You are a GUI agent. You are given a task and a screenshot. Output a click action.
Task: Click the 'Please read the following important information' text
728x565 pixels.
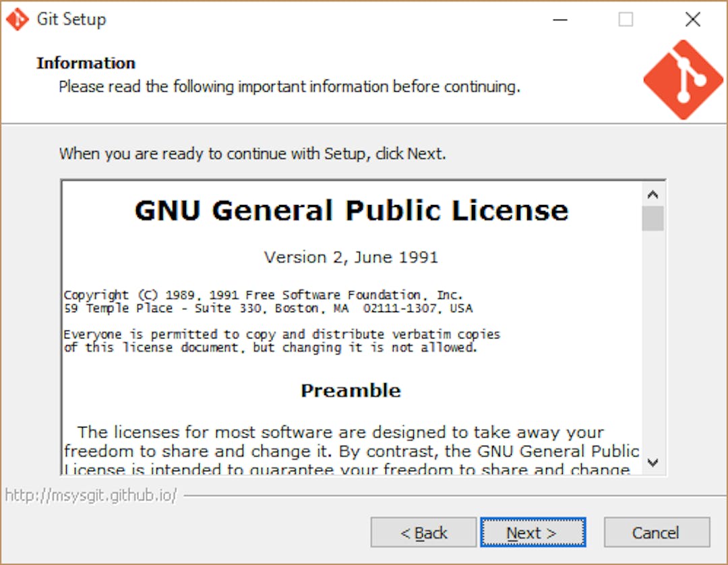pos(289,87)
